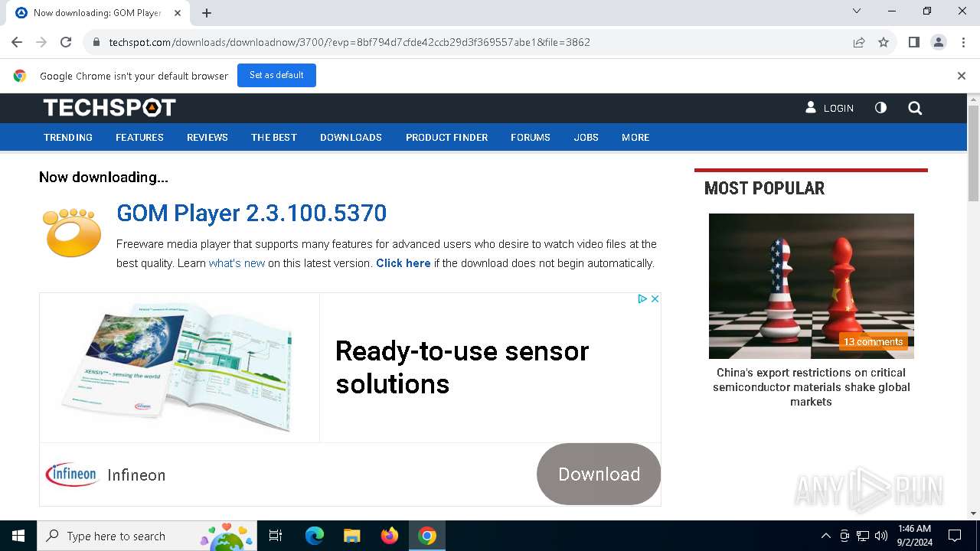Image resolution: width=980 pixels, height=551 pixels.
Task: Click the GOM Player orange logo
Action: (x=72, y=232)
